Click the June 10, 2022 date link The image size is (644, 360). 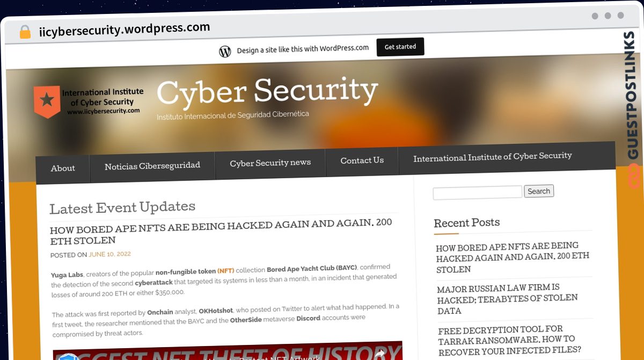point(109,254)
